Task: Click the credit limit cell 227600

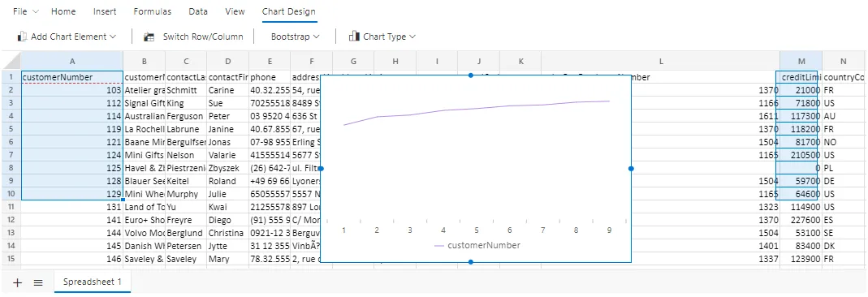Action: [801, 220]
